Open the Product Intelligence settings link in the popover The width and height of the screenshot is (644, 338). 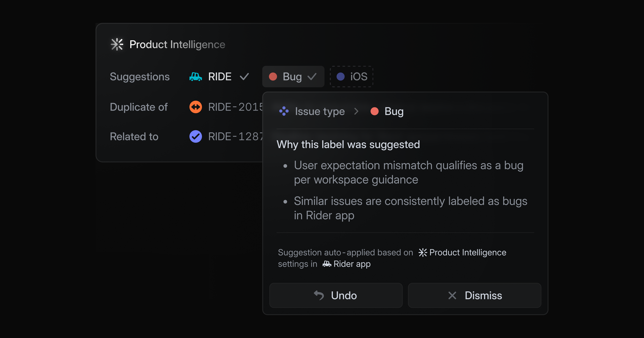click(x=462, y=253)
